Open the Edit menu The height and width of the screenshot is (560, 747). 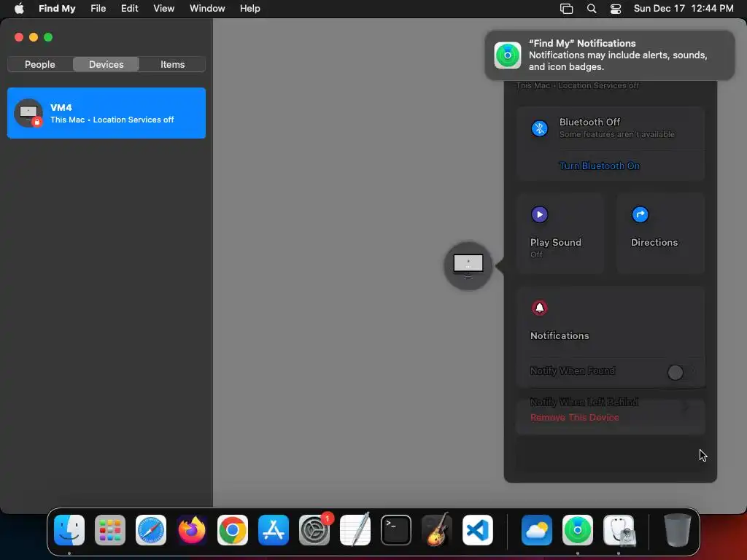[130, 9]
